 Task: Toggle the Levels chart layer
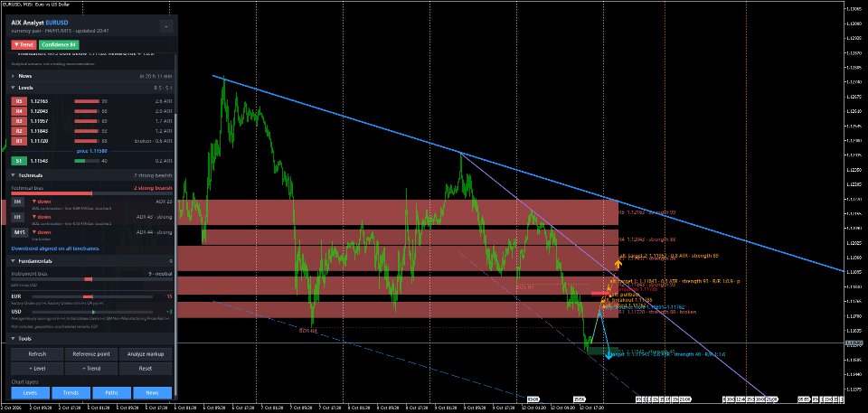point(31,392)
